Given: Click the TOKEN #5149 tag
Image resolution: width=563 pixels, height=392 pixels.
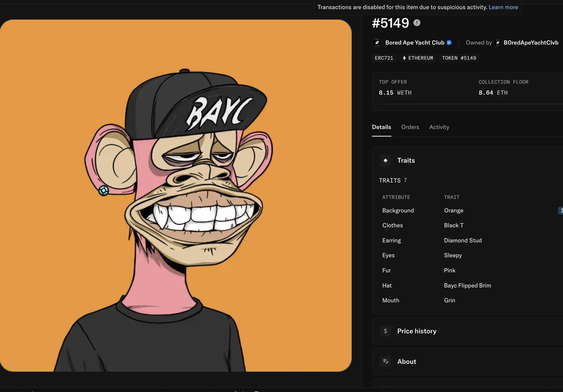Looking at the screenshot, I should [x=459, y=58].
